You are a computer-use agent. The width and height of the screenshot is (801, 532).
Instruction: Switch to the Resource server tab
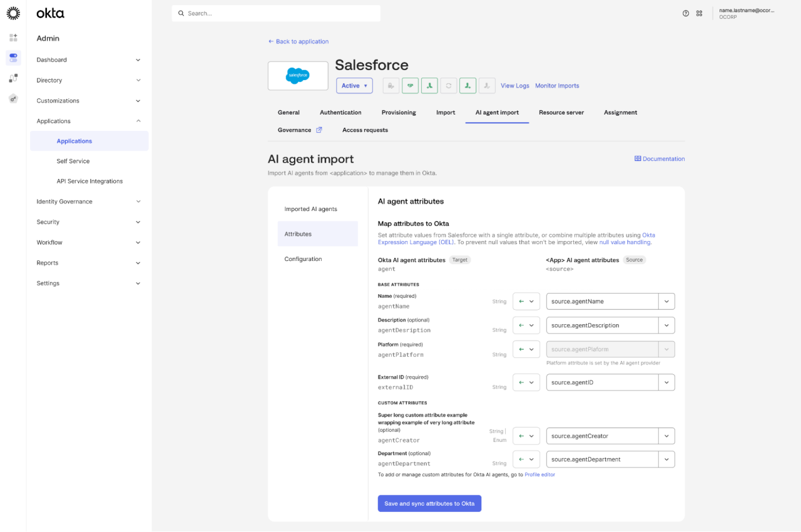click(561, 113)
